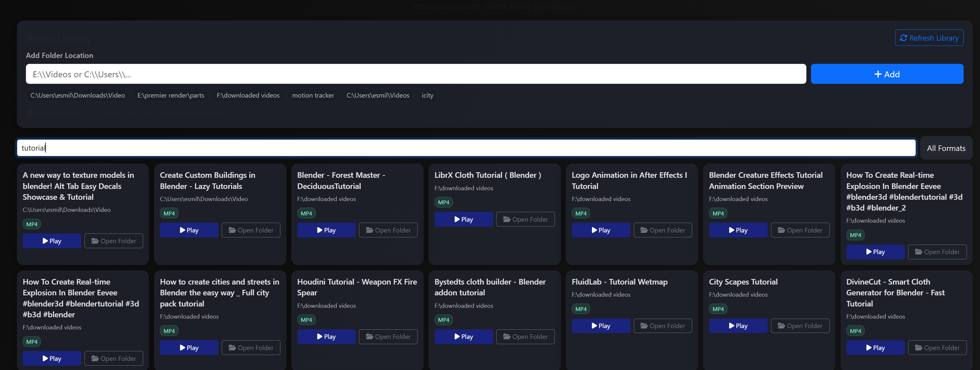Open folder for DivineCut Smart Cloth Generator

coord(937,347)
